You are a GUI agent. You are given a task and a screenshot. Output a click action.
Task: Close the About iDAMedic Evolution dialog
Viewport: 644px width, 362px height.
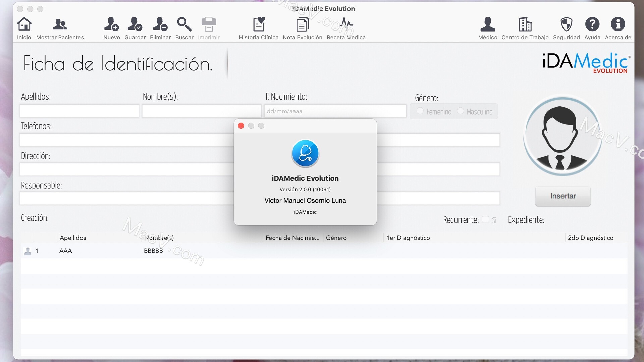(241, 126)
